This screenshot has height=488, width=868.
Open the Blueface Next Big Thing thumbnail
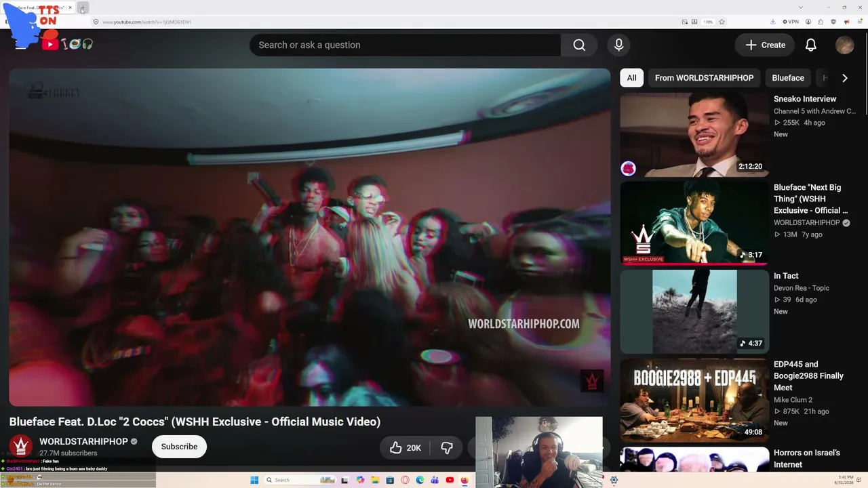click(x=694, y=223)
